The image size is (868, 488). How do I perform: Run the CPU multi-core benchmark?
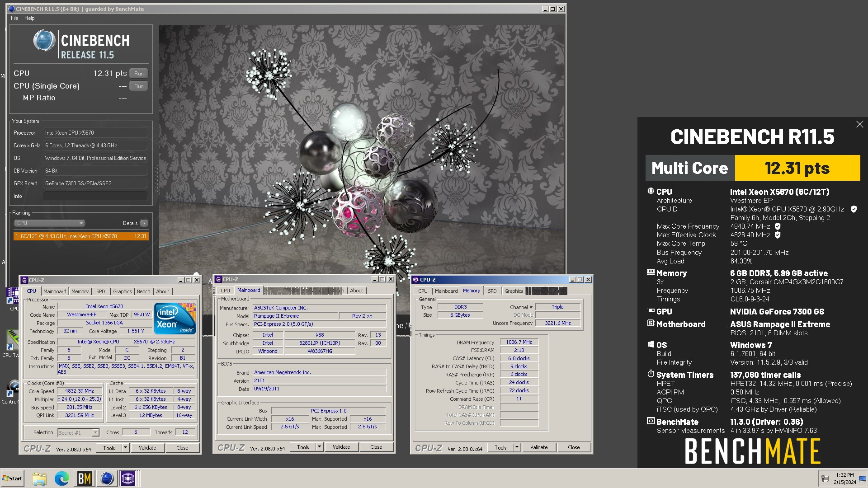[x=139, y=73]
